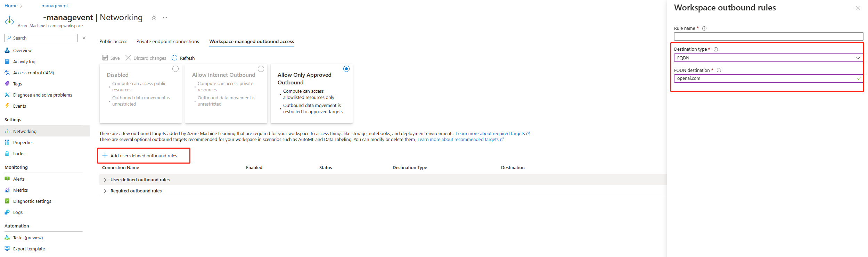The height and width of the screenshot is (257, 868).
Task: Click the Networking sidebar icon
Action: 7,131
